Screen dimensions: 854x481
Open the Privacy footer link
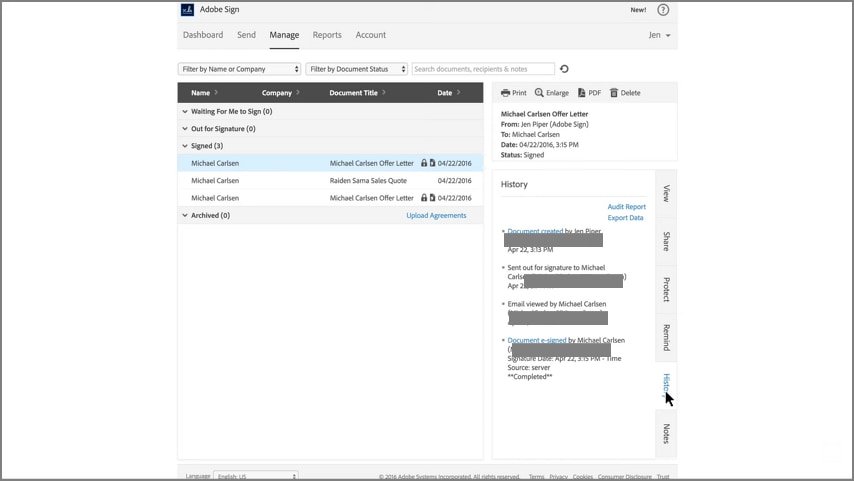(558, 477)
